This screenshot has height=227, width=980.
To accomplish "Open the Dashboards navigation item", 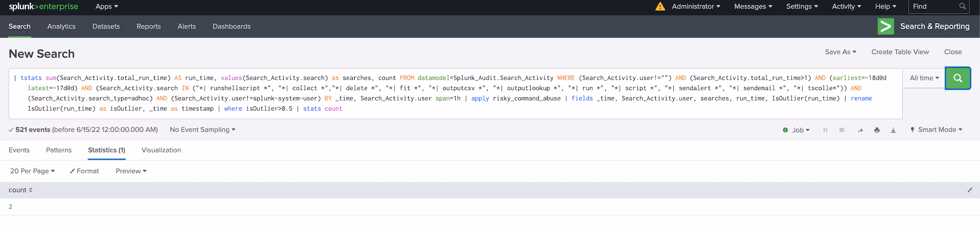I will coord(232,26).
